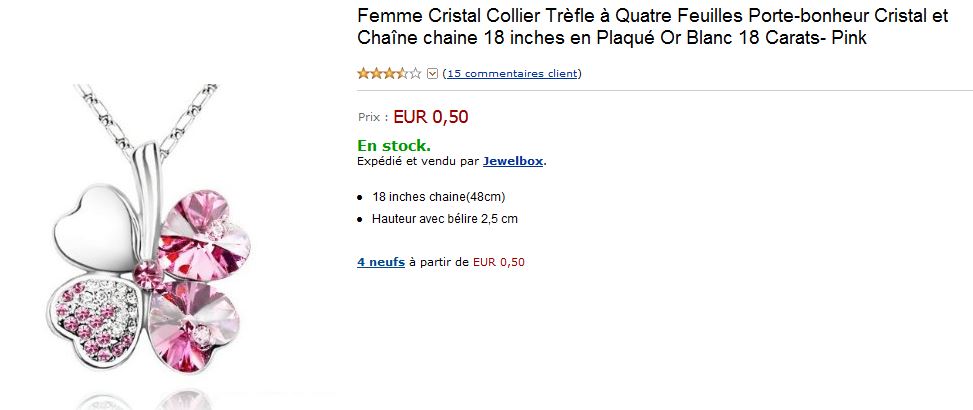Image resolution: width=973 pixels, height=410 pixels.
Task: Click the gold star rating icons
Action: point(389,73)
